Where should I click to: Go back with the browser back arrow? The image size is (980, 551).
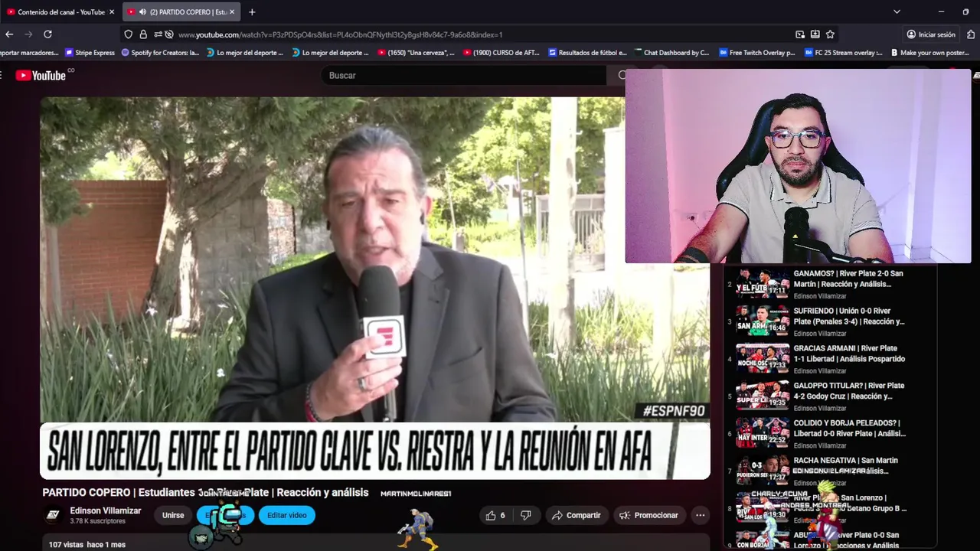coord(9,34)
